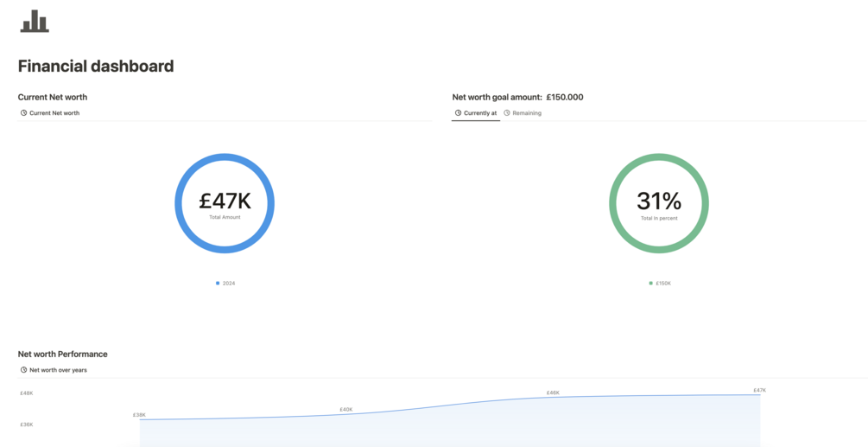
Task: Click the clock icon beside Currently at
Action: pyautogui.click(x=458, y=113)
